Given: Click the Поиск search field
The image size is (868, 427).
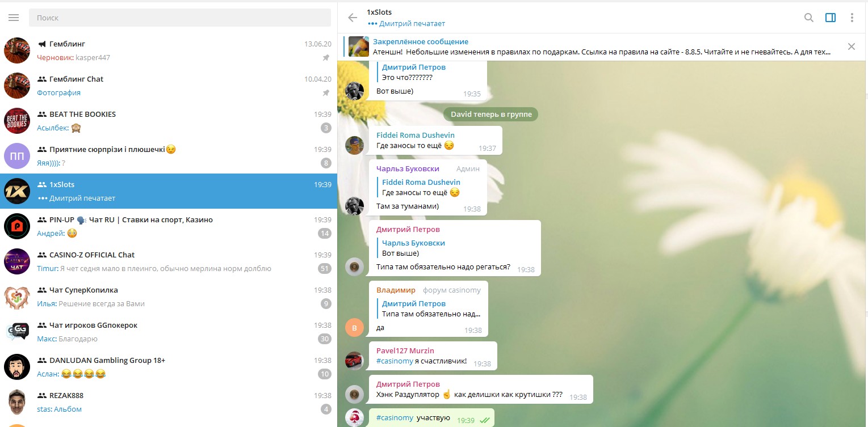Looking at the screenshot, I should click(x=180, y=18).
